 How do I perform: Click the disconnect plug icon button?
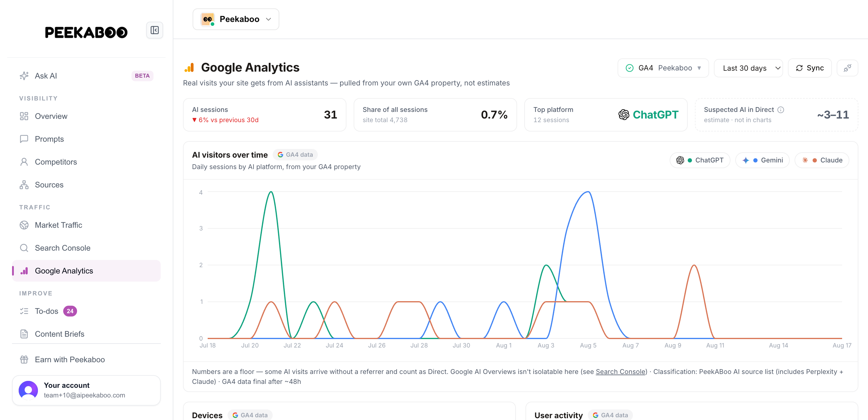pyautogui.click(x=847, y=68)
